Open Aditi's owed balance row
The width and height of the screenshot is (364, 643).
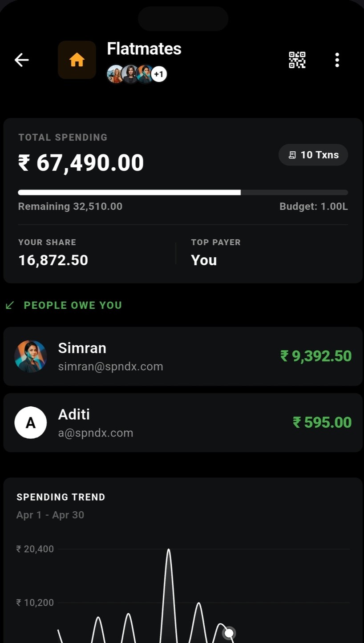click(x=183, y=422)
